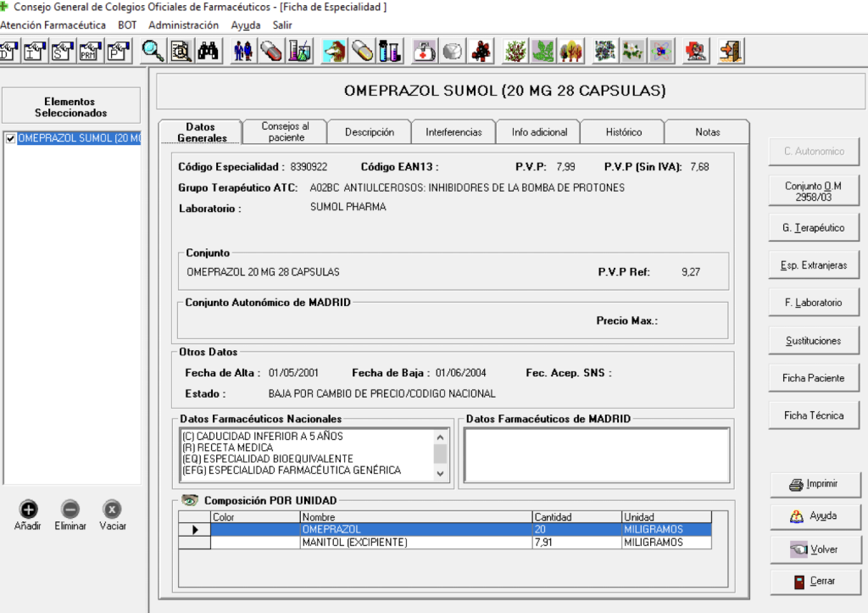The image size is (868, 613).
Task: Click the magnifying glass search icon
Action: (153, 52)
